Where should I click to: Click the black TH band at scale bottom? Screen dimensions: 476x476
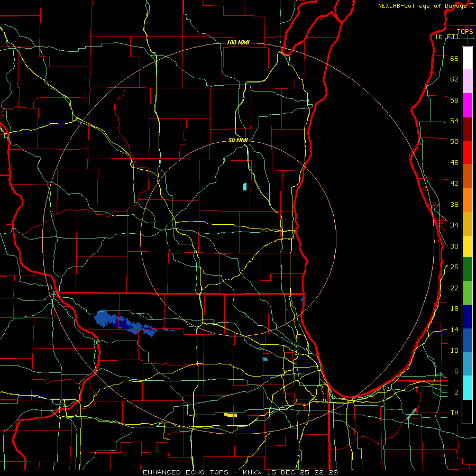tap(467, 411)
